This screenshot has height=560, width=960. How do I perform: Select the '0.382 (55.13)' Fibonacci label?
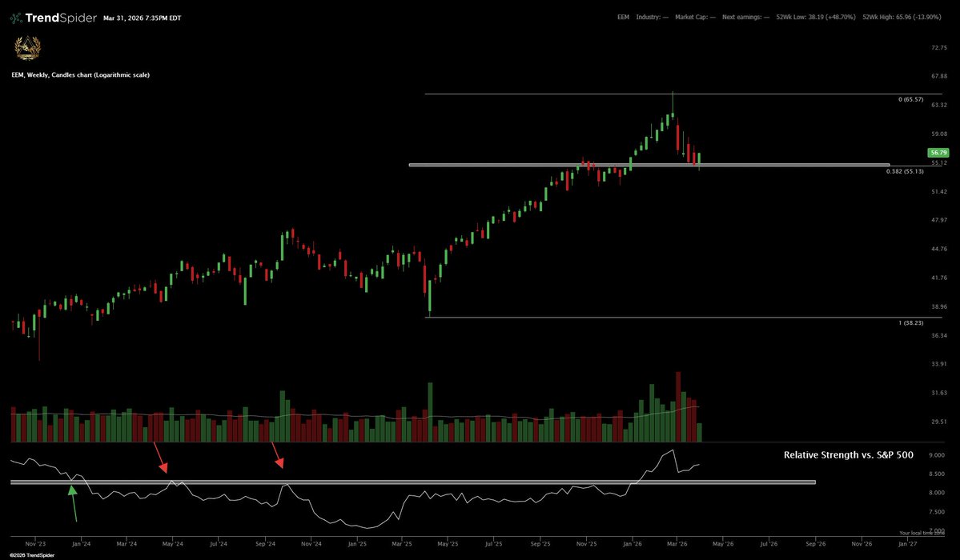(905, 171)
